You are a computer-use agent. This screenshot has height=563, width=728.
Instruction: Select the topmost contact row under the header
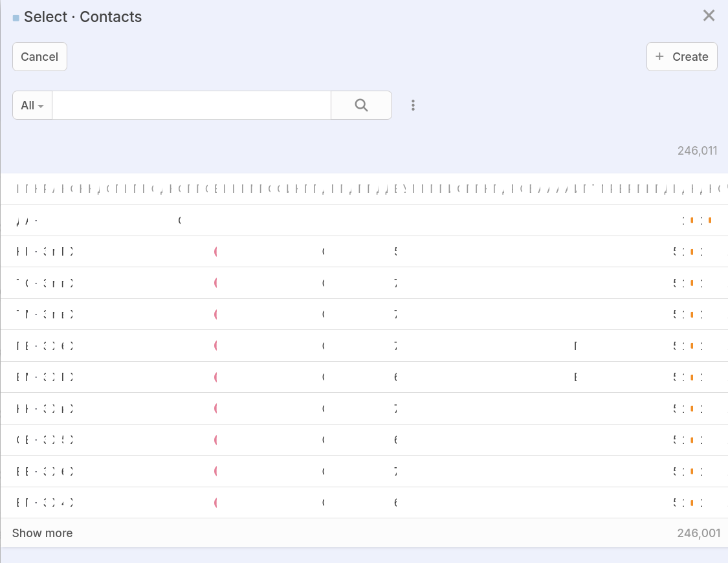click(364, 221)
